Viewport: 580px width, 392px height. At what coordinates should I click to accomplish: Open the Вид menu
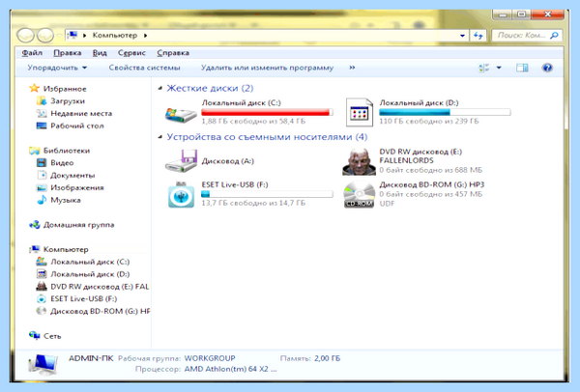[x=100, y=53]
